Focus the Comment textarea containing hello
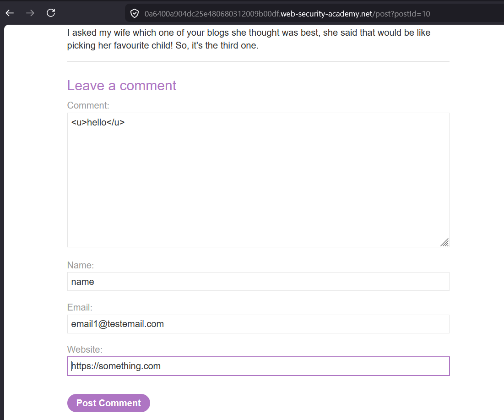 click(258, 180)
